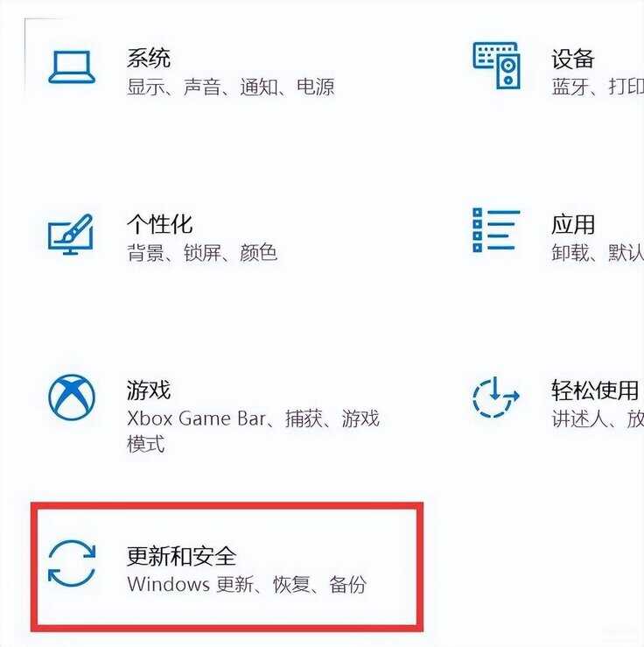Viewport: 644px width, 647px height.
Task: Click the Xbox logo 游戏 icon
Action: (x=72, y=397)
